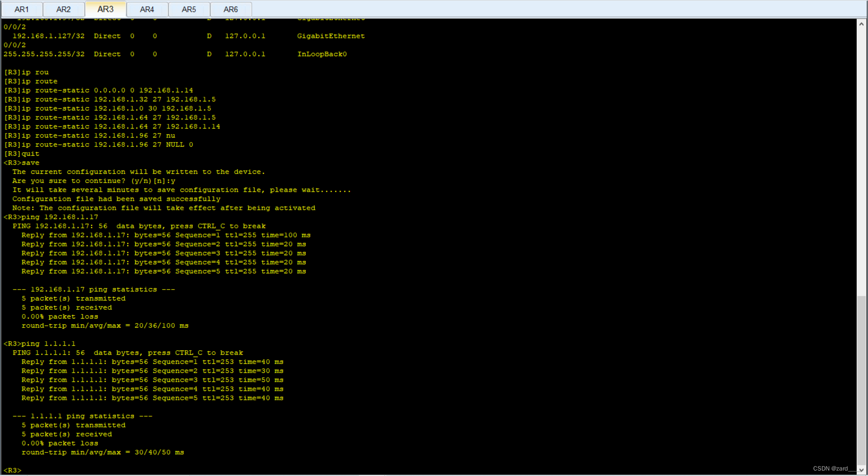Switch to the AR2 tab
The width and height of the screenshot is (868, 476).
(63, 9)
